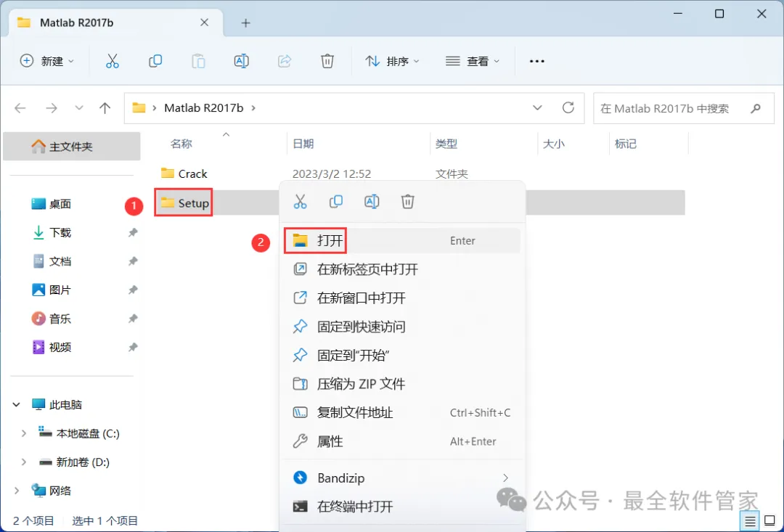The image size is (784, 532).
Task: Click the Copy icon in the toolbar
Action: 155,61
